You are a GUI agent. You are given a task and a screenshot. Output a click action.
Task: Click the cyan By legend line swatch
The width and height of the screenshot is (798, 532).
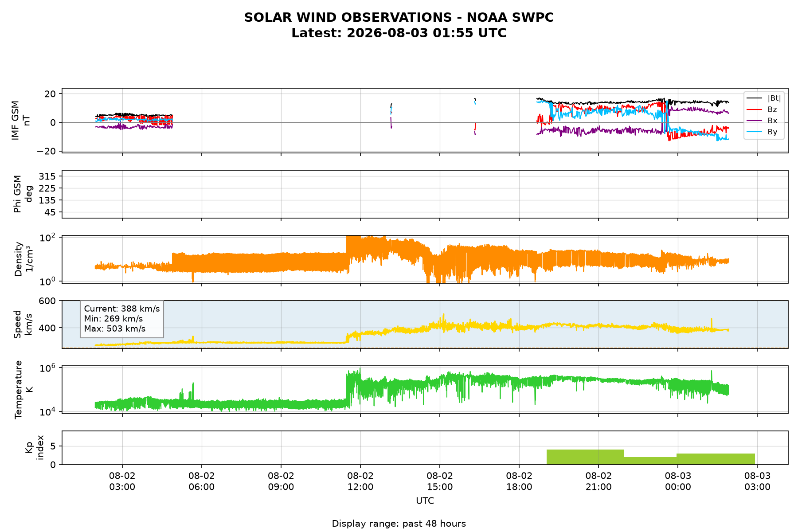(755, 132)
